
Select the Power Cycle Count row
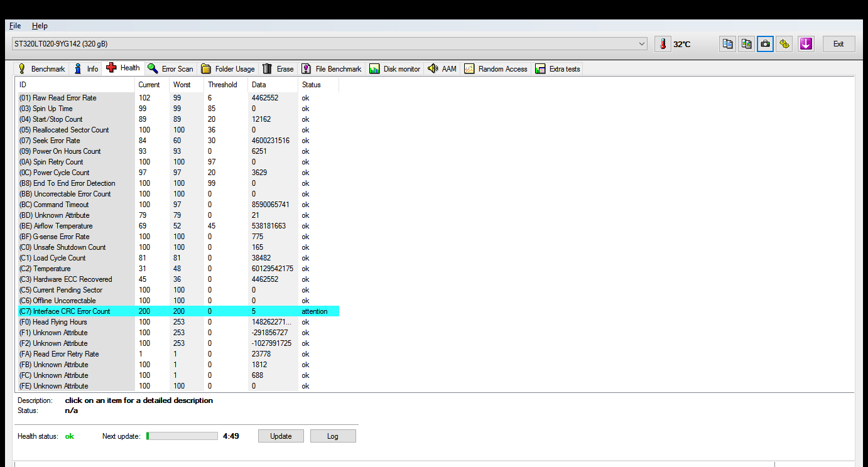(x=178, y=173)
